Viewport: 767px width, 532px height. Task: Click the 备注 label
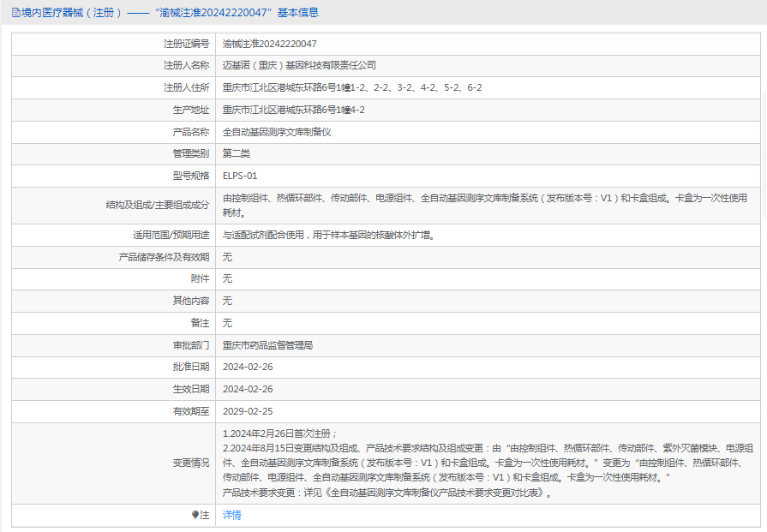coord(200,323)
